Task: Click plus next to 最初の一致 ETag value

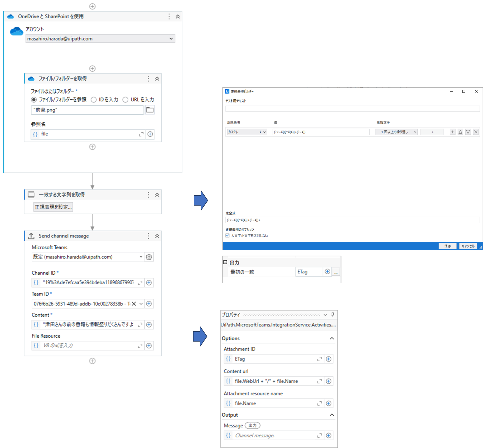Action: (327, 271)
